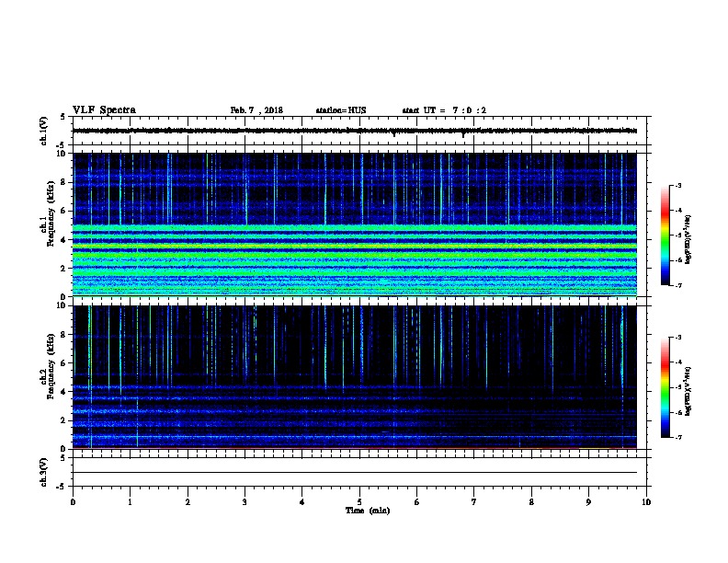Click the "Time (min)" x-axis label

pos(368,511)
